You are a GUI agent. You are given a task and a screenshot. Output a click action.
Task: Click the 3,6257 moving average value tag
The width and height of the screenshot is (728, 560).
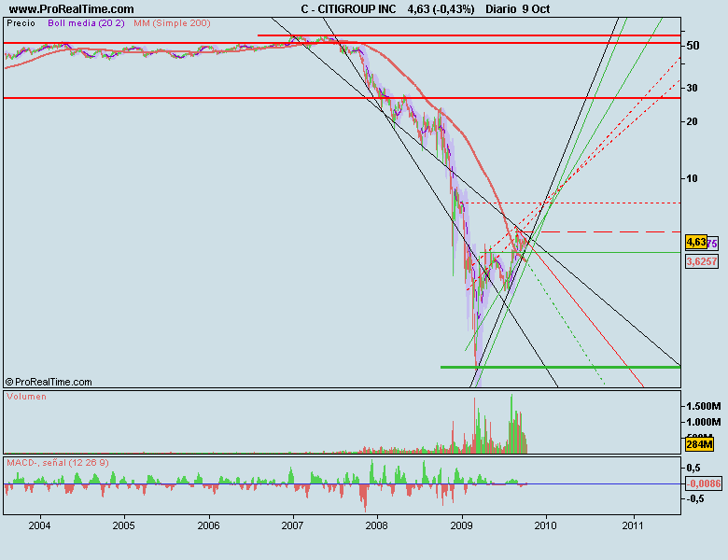[x=702, y=261]
